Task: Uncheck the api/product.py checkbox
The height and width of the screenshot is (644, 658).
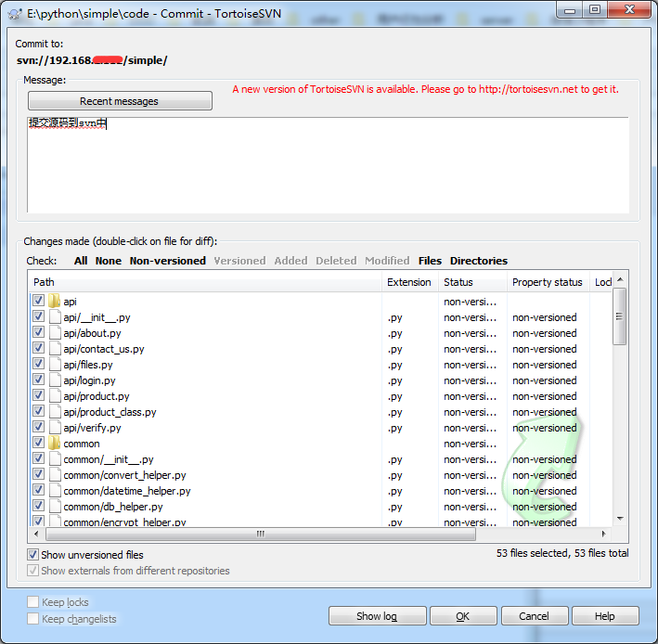Action: click(38, 395)
